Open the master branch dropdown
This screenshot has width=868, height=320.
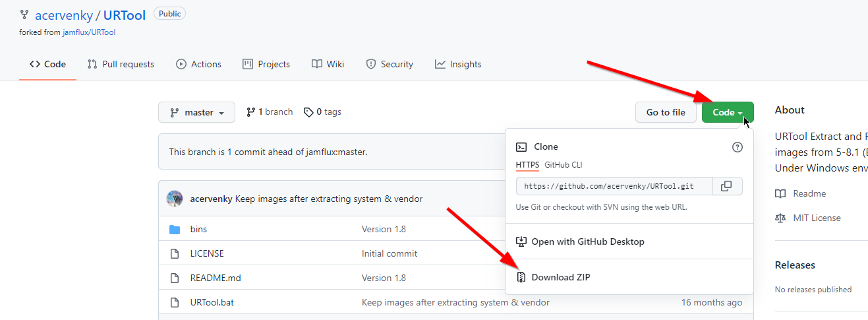click(197, 112)
